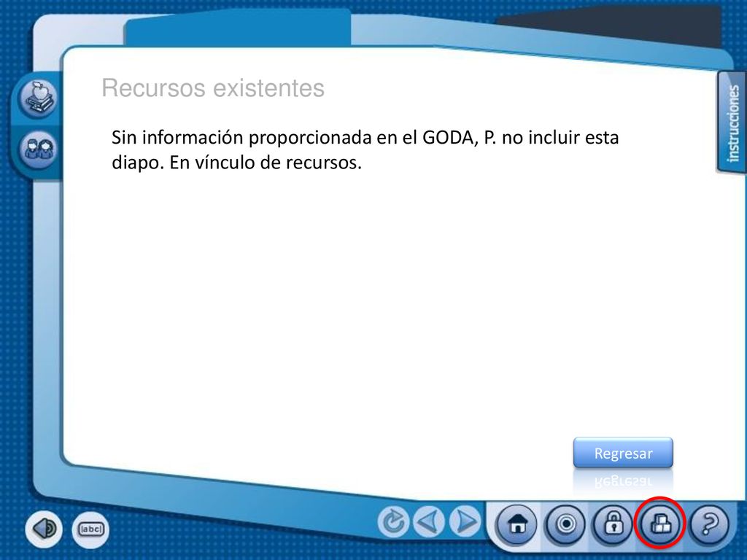Advance with the right arrow icon
Viewport: 747px width, 560px height.
465,522
